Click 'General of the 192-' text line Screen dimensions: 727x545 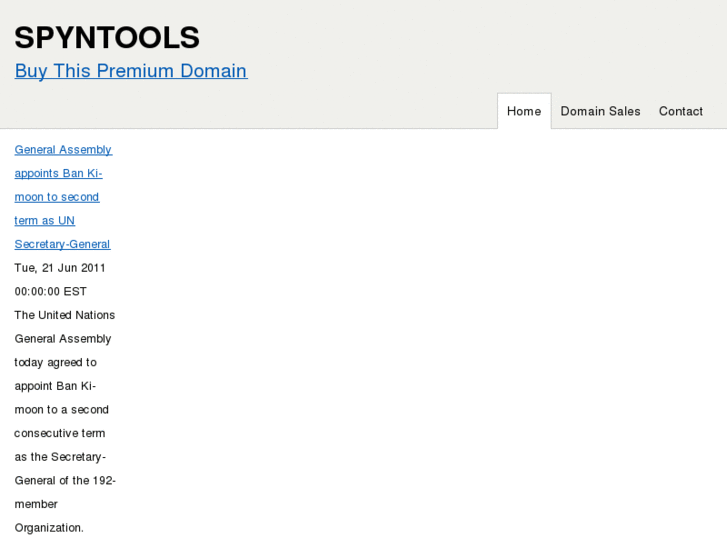pos(65,481)
